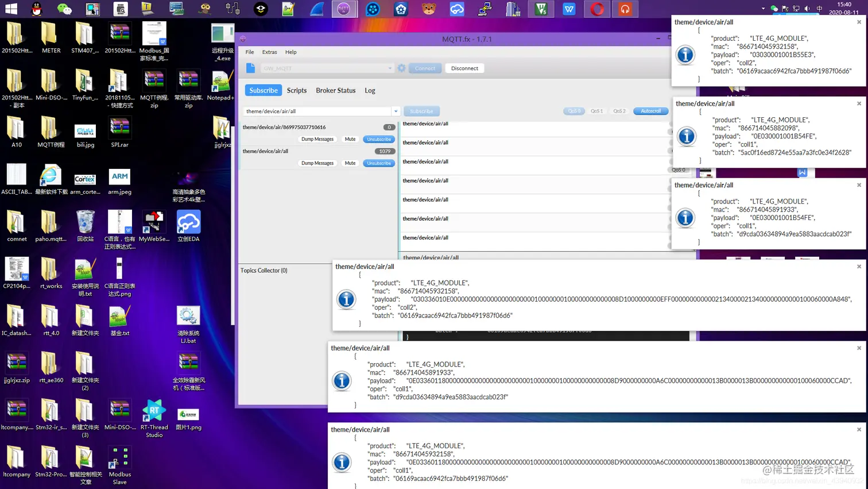Dismiss notification with batch 5ac0f16ed8724e55
The width and height of the screenshot is (868, 489).
pyautogui.click(x=859, y=103)
